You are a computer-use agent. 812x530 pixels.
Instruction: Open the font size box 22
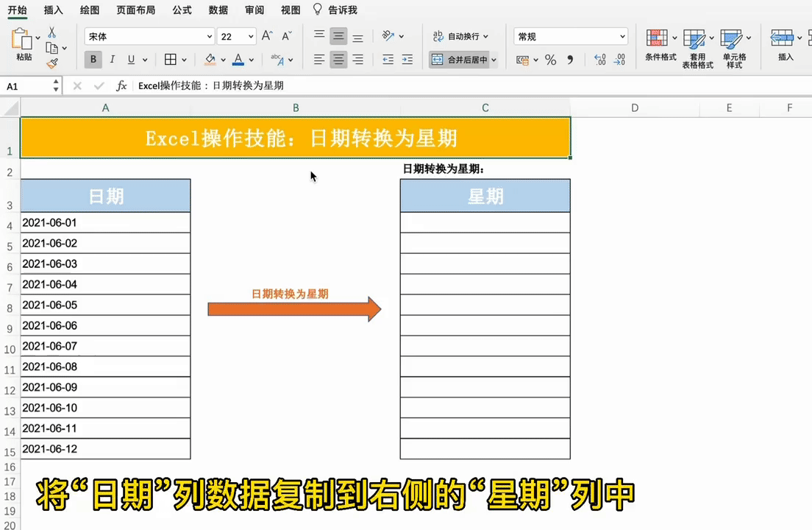click(237, 36)
